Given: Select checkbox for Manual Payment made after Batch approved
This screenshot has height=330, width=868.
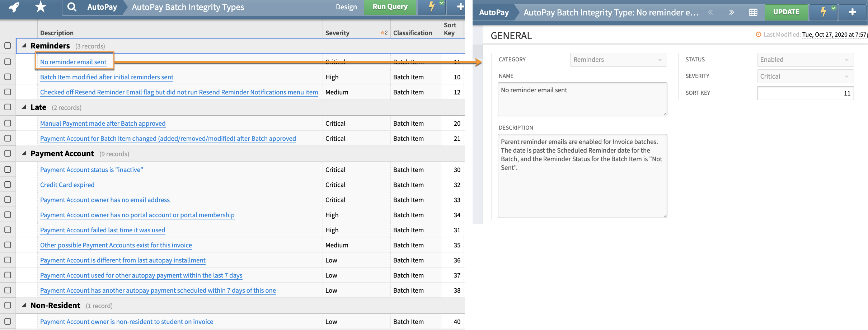Looking at the screenshot, I should click(x=8, y=123).
